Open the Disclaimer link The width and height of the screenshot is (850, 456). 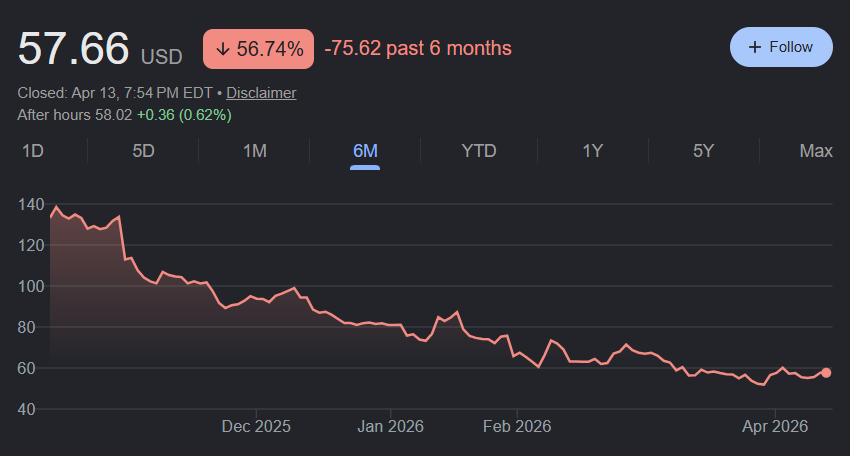click(x=261, y=93)
